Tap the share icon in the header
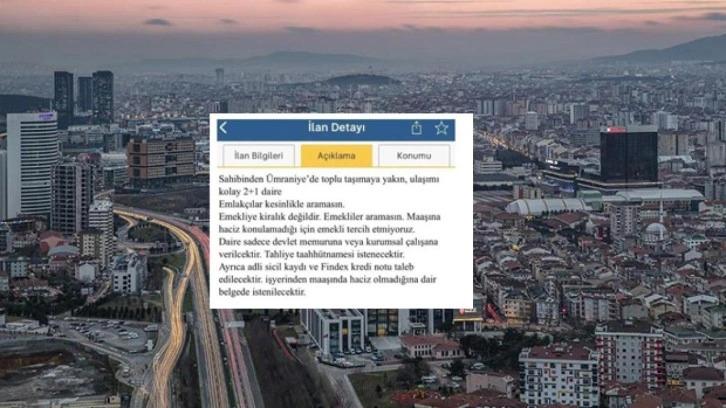 pyautogui.click(x=416, y=128)
